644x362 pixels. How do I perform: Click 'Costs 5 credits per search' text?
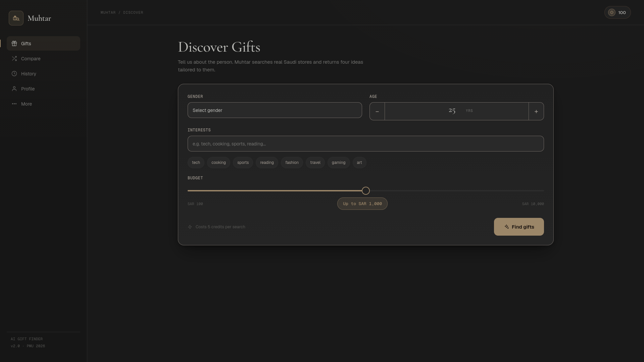coord(220,227)
